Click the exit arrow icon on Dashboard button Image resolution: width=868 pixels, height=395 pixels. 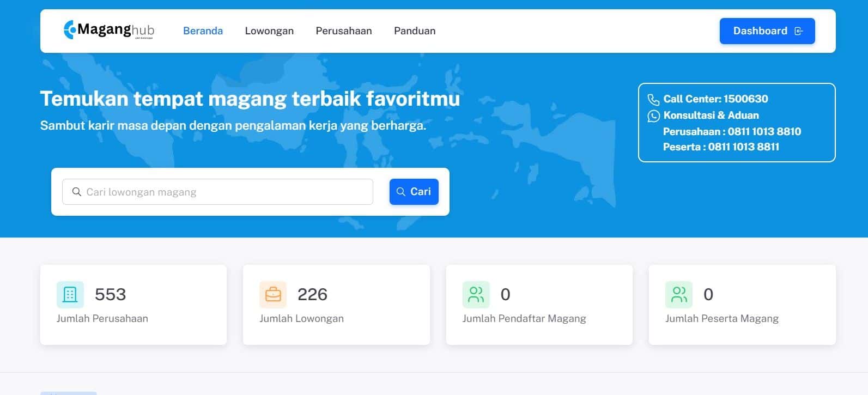click(799, 31)
